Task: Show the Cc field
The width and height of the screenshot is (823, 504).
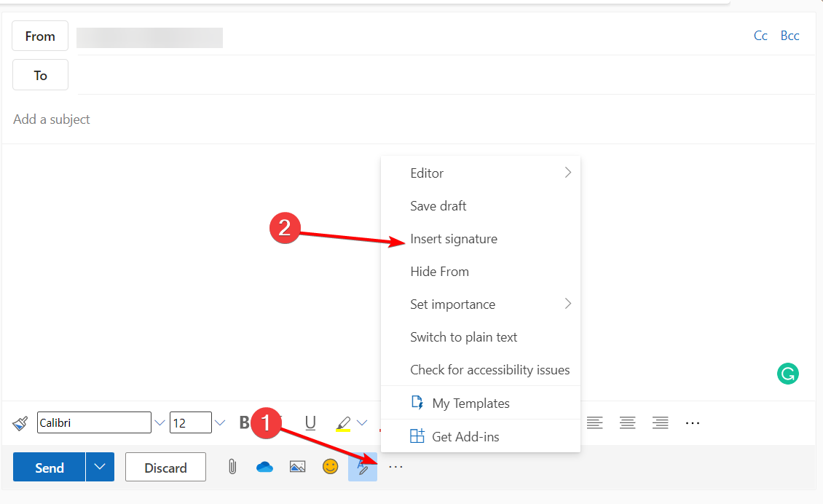Action: click(760, 36)
